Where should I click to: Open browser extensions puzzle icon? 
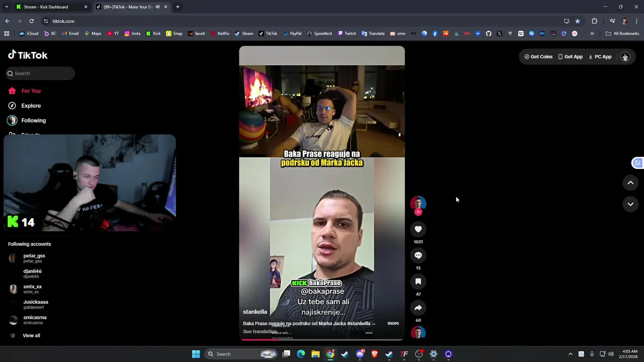[x=595, y=21]
